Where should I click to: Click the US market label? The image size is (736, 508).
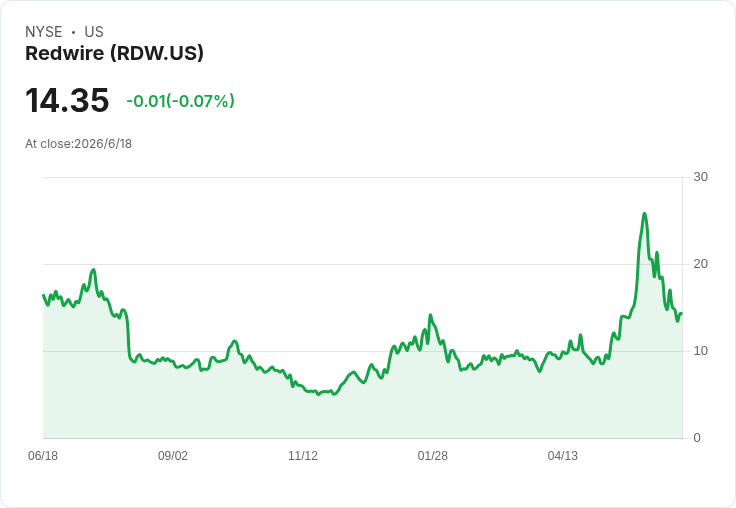pyautogui.click(x=94, y=32)
